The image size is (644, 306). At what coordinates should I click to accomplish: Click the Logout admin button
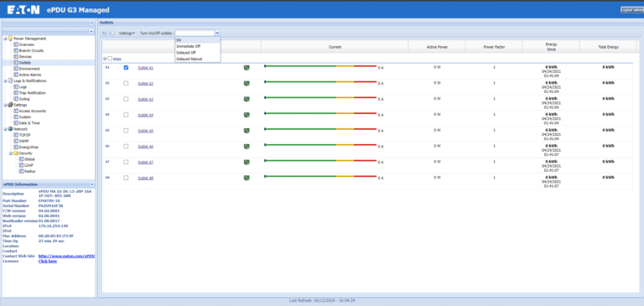[632, 10]
